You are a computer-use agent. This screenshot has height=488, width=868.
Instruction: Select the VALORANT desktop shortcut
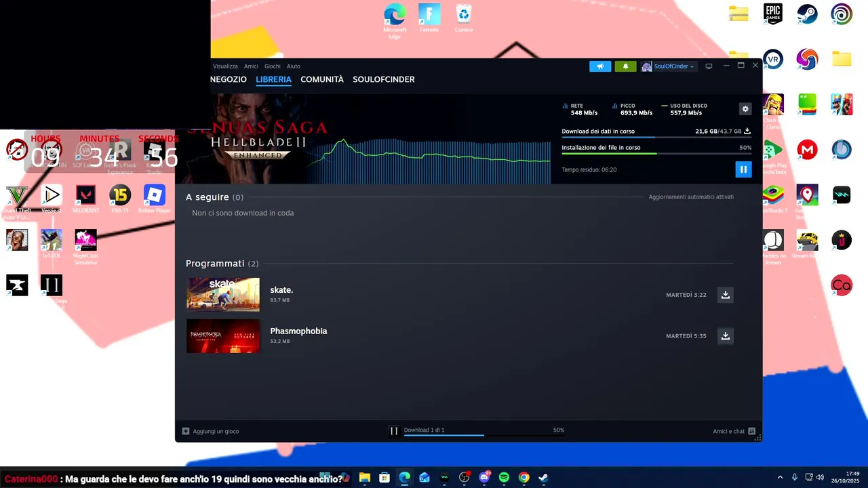[86, 199]
